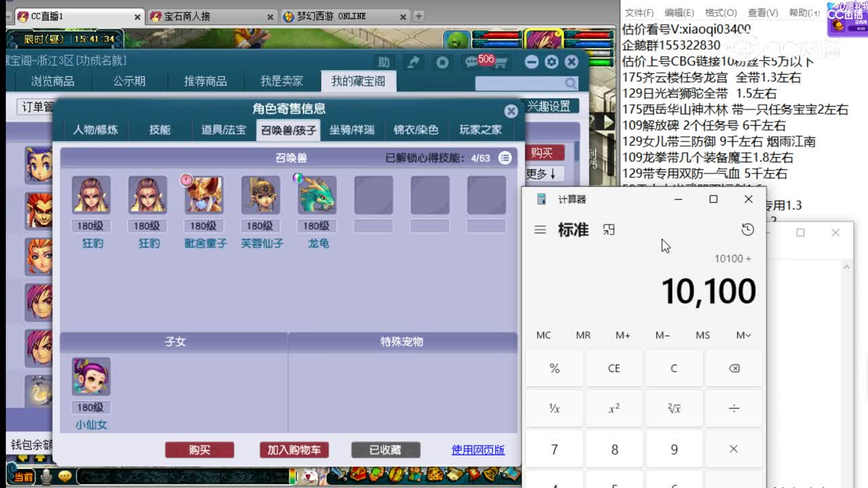Screen dimensions: 868x488
Task: Click the calculator percent key
Action: 554,368
